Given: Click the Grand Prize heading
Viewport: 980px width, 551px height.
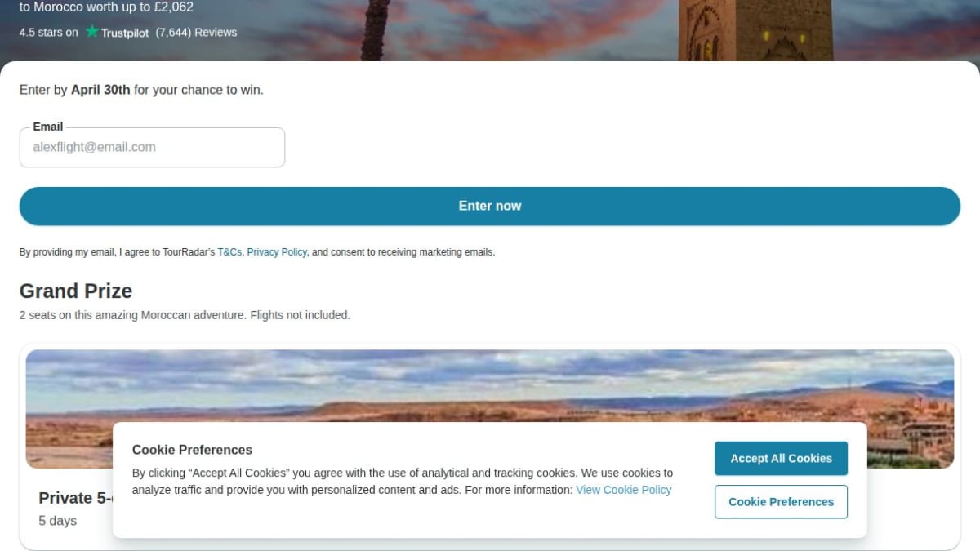Looking at the screenshot, I should 76,291.
